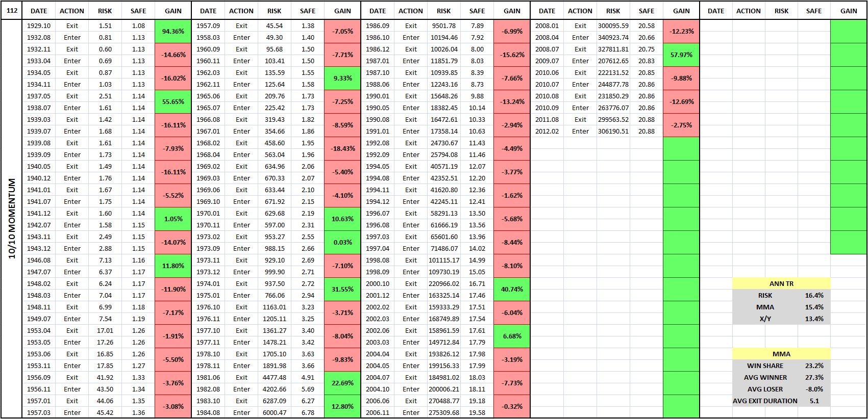Select the 327811.81 risk value
This screenshot has height=419, width=868.
(613, 49)
